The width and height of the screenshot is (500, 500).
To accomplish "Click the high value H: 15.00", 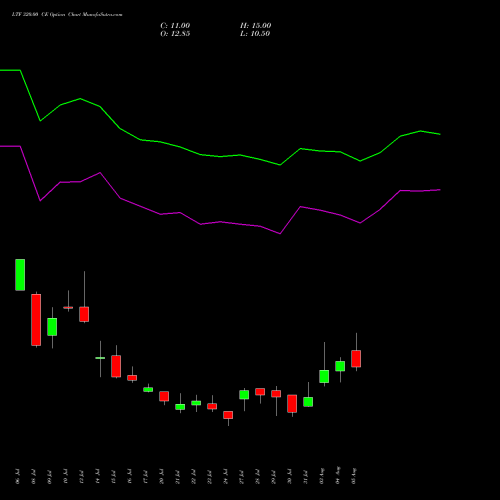I will pos(255,26).
